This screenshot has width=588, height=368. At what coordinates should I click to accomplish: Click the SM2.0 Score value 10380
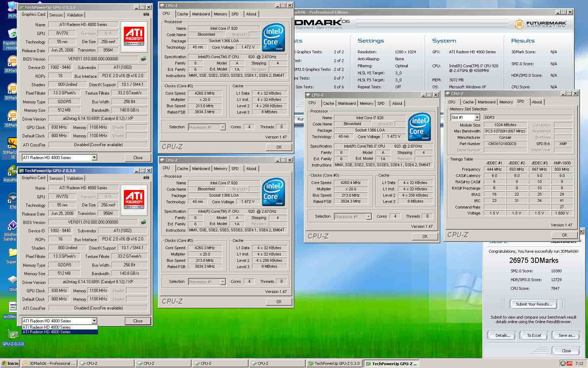[x=556, y=271]
